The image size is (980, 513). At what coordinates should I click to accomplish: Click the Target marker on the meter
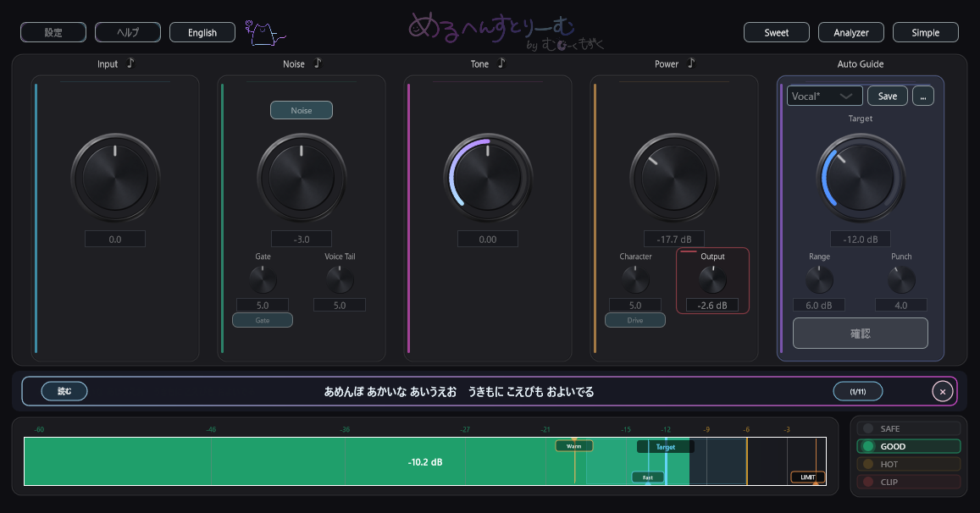[x=666, y=447]
